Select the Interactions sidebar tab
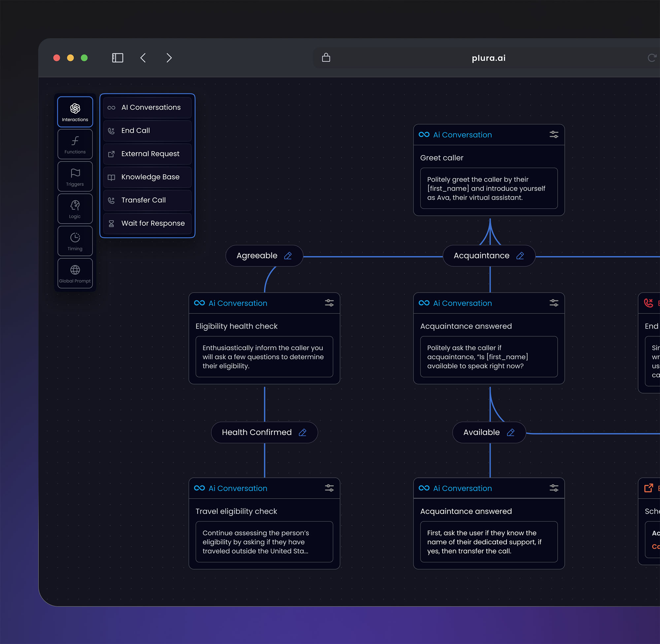The image size is (660, 644). pyautogui.click(x=75, y=112)
